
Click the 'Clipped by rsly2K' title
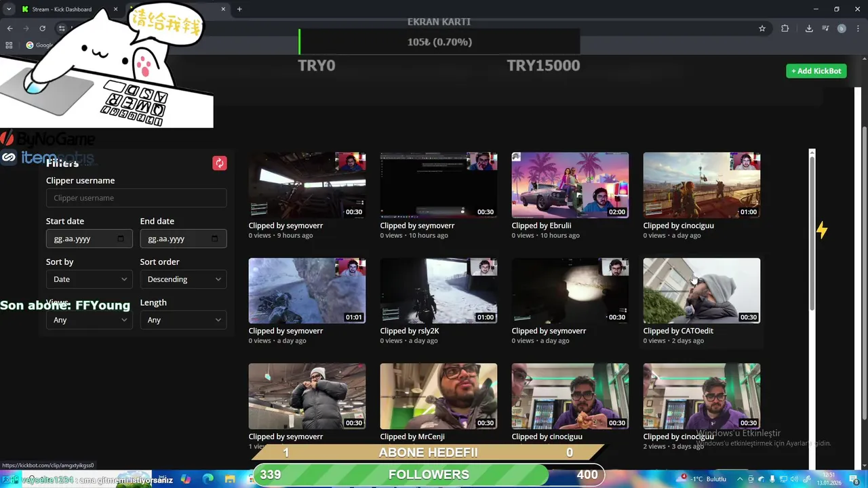(410, 331)
